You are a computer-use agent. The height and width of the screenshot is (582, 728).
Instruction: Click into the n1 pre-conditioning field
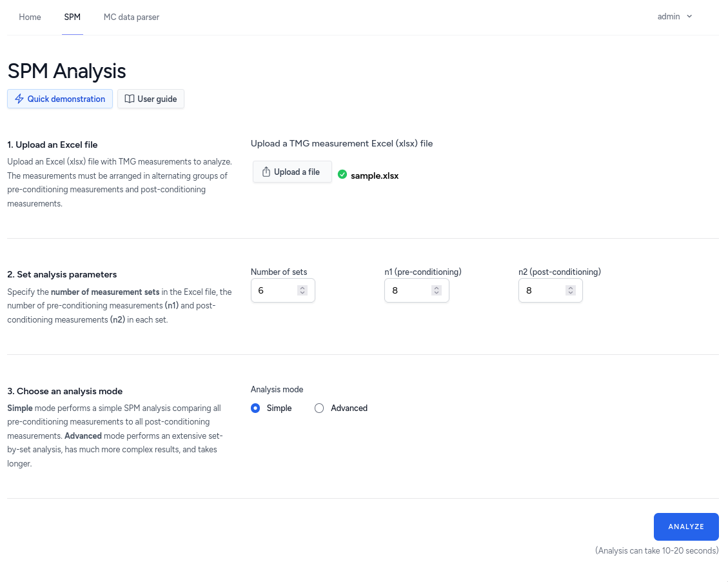(x=408, y=290)
